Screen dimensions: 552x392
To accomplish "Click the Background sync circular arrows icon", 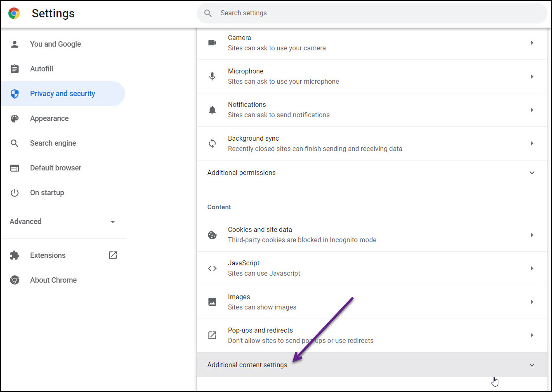I will [x=212, y=144].
